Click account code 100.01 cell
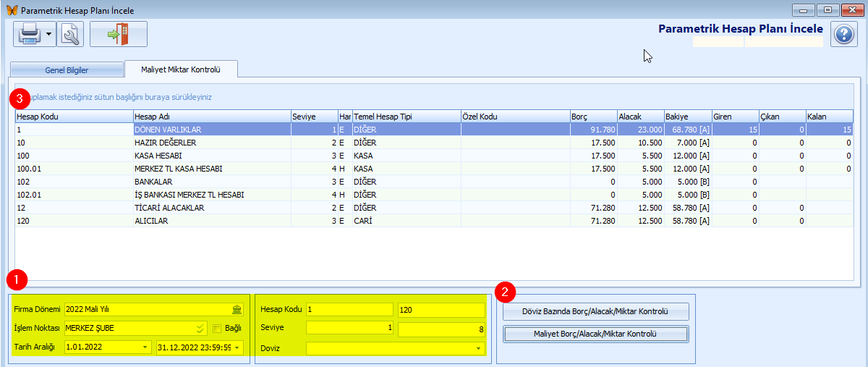This screenshot has height=367, width=868. pyautogui.click(x=74, y=169)
